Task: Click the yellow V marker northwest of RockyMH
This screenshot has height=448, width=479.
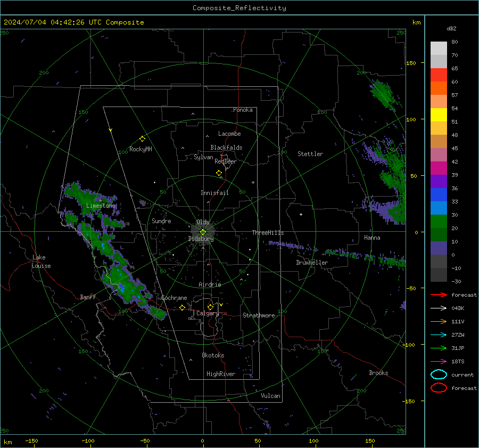Action: tap(111, 130)
